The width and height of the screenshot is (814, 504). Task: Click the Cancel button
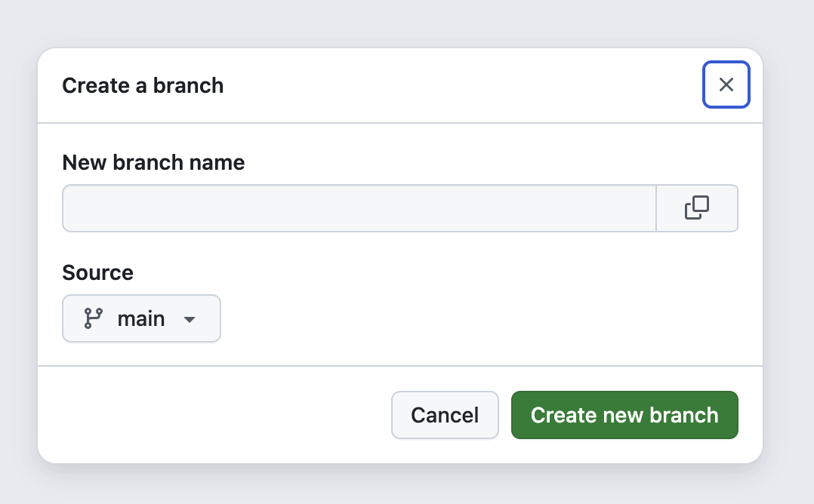(445, 415)
